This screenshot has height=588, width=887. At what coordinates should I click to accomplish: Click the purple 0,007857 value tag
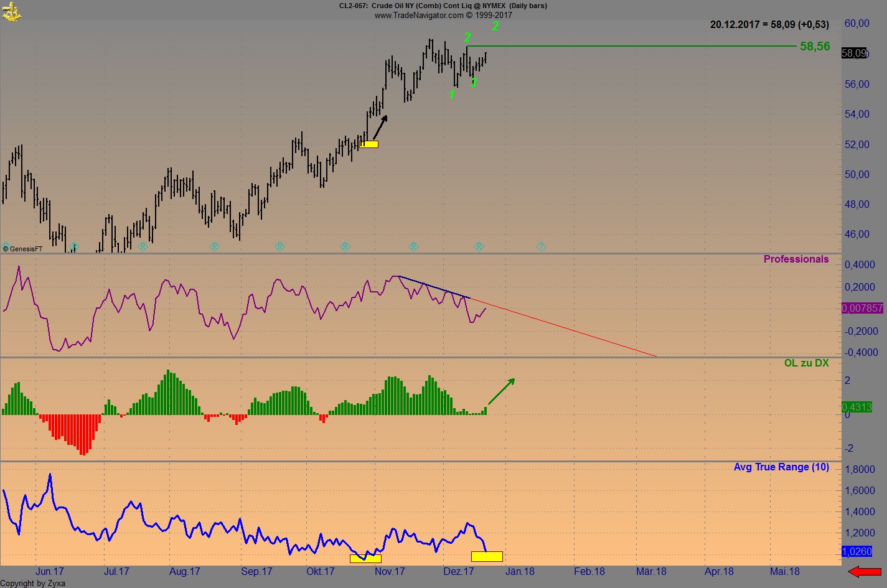point(862,308)
